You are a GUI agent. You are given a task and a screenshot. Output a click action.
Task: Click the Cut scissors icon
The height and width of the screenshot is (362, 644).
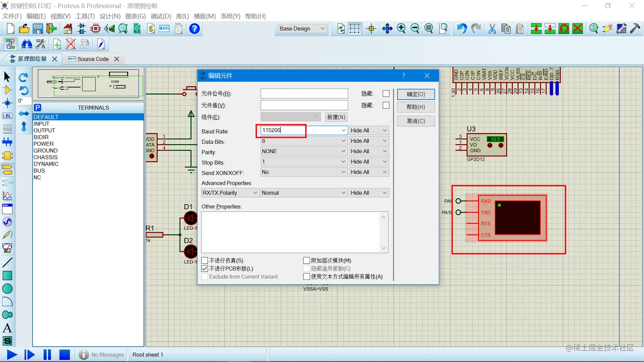coord(492,29)
